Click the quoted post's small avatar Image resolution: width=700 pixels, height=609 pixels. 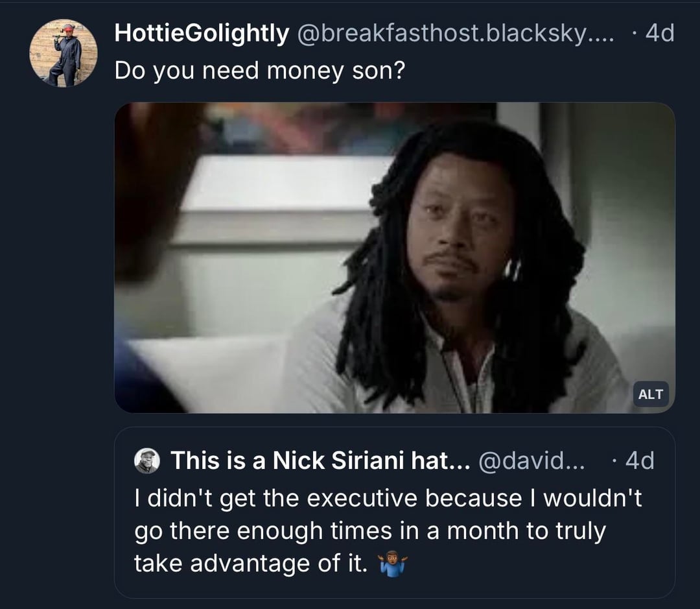[146, 461]
